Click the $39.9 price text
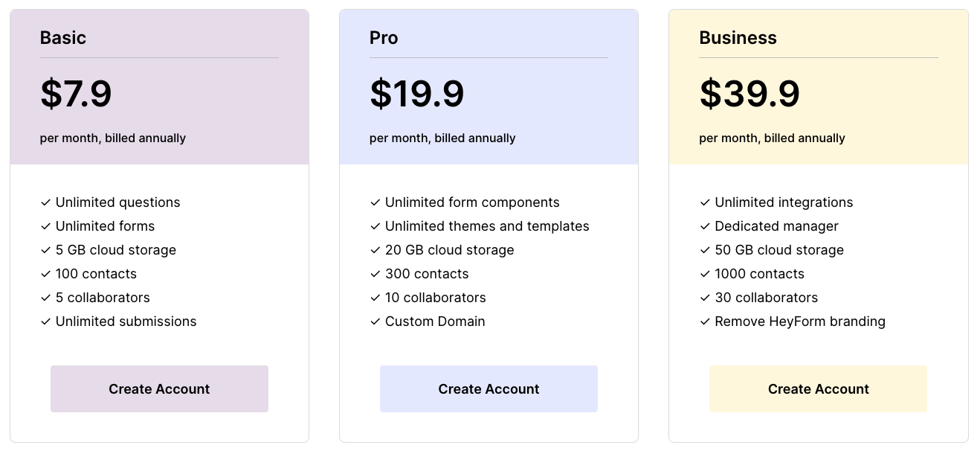980x451 pixels. tap(749, 94)
